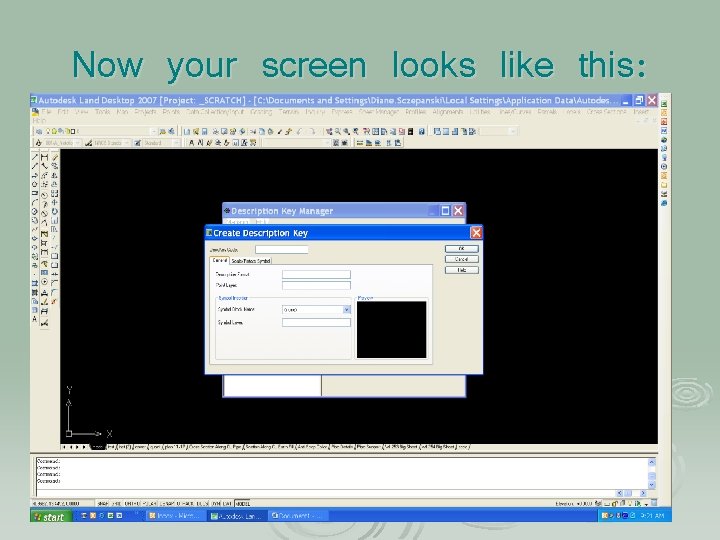Open the wide empty dropdown in third toolbar row

(x=327, y=143)
